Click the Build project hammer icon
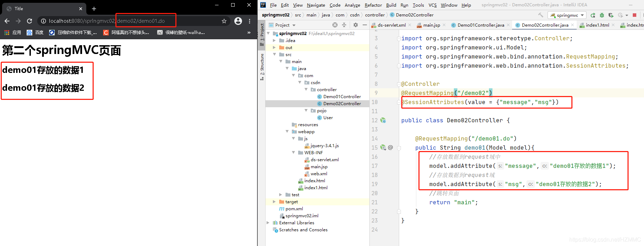 [x=541, y=15]
